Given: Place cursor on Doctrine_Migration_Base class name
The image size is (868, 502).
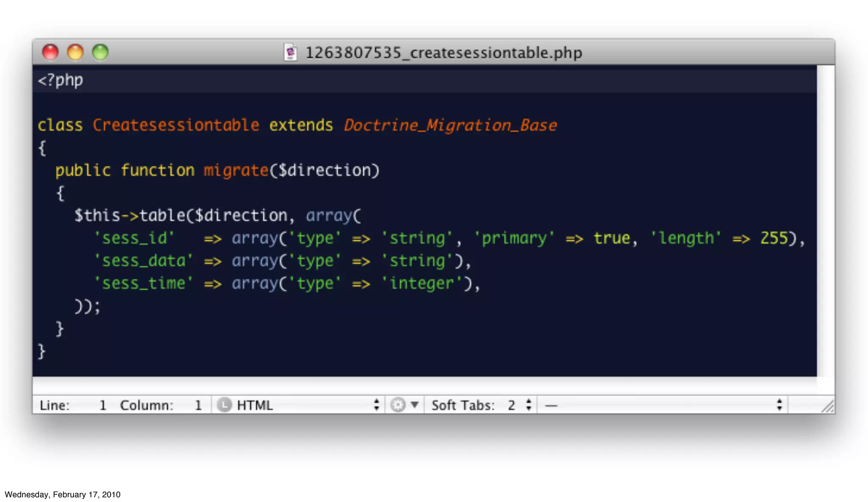Looking at the screenshot, I should click(x=450, y=125).
